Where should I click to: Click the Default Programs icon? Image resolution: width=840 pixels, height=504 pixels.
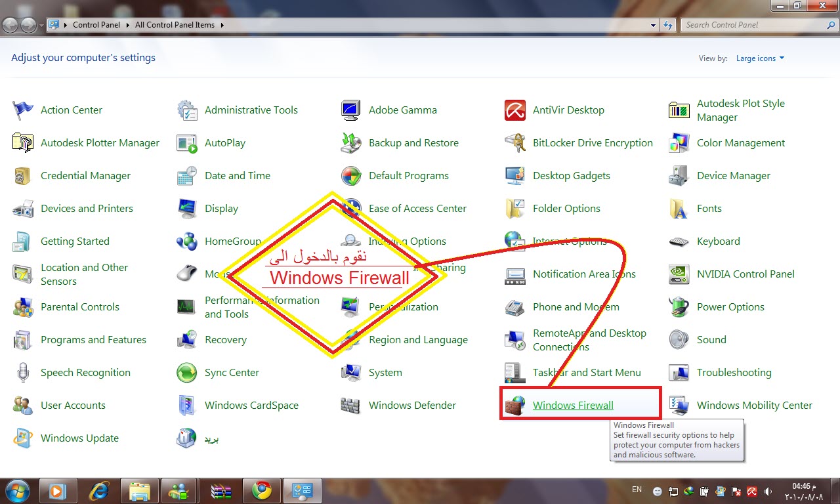pos(351,176)
